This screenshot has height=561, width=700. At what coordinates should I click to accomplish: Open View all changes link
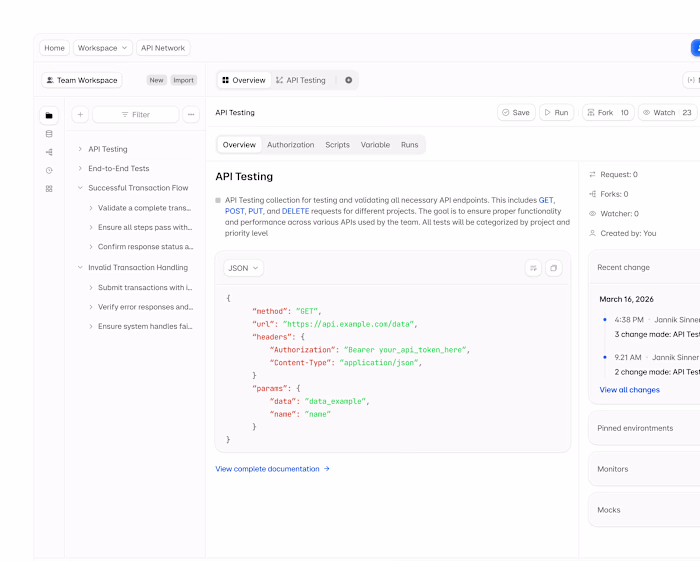point(629,390)
